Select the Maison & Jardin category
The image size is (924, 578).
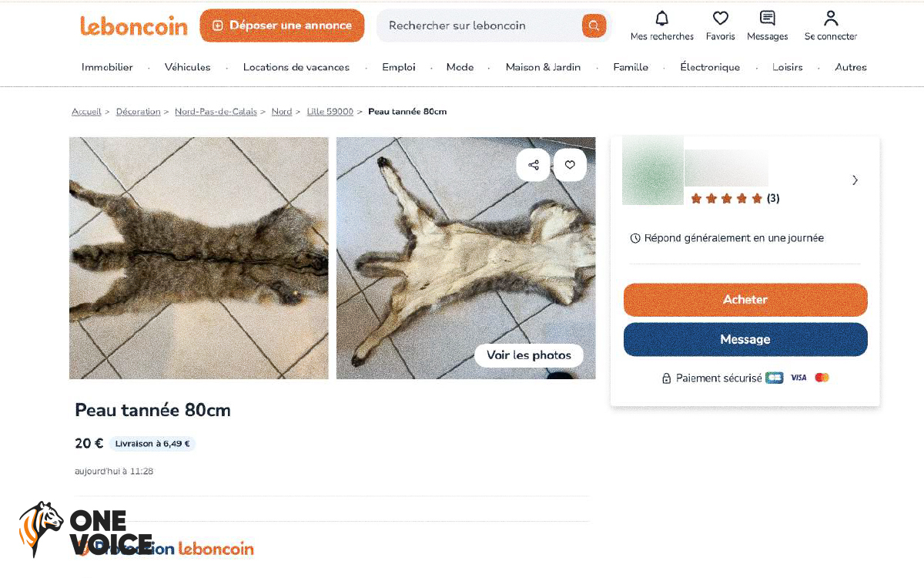543,67
